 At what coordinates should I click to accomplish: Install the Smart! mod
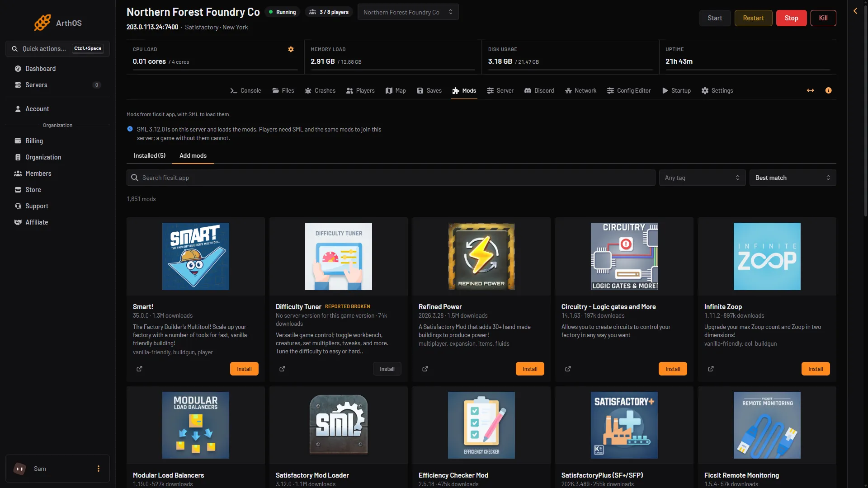244,369
